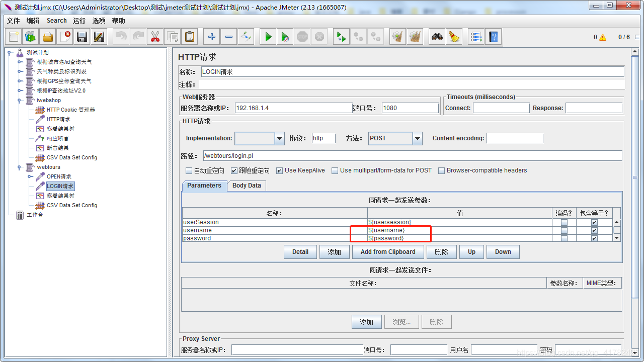
Task: Click the Undo toolbar icon
Action: click(121, 37)
